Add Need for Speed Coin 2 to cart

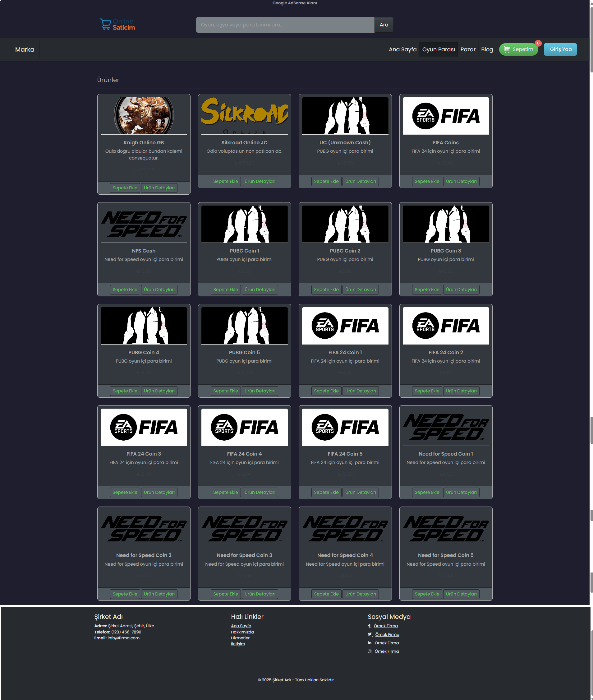(x=125, y=594)
